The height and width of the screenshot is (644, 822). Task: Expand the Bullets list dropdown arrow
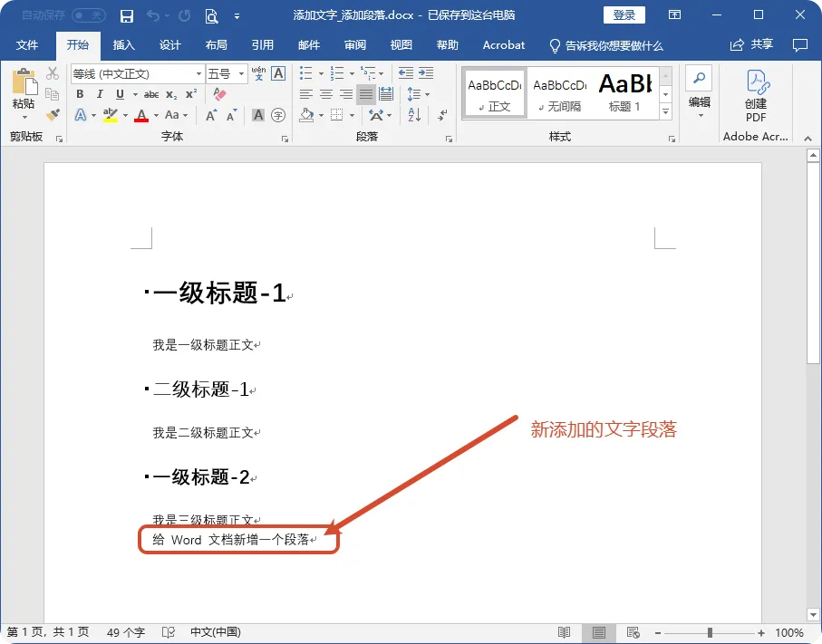321,74
